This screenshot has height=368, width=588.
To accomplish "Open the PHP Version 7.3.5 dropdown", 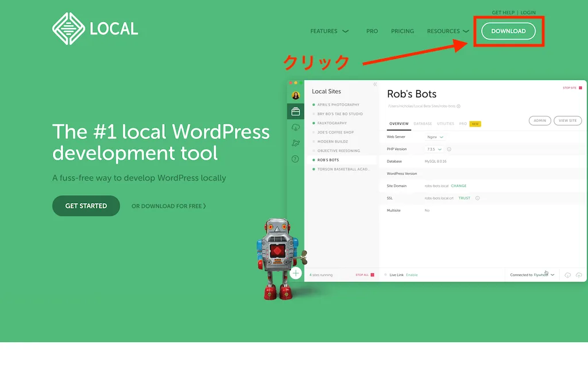I will [434, 149].
